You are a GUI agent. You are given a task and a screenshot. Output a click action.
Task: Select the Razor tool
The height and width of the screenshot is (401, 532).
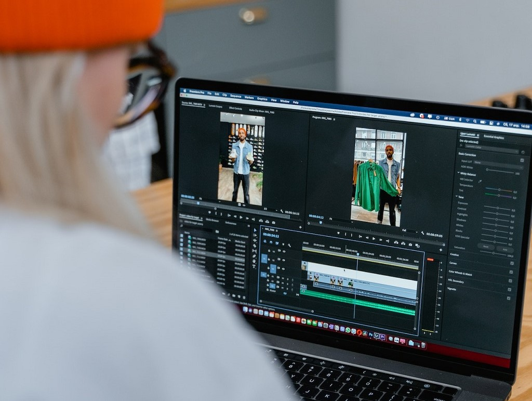tap(255, 246)
